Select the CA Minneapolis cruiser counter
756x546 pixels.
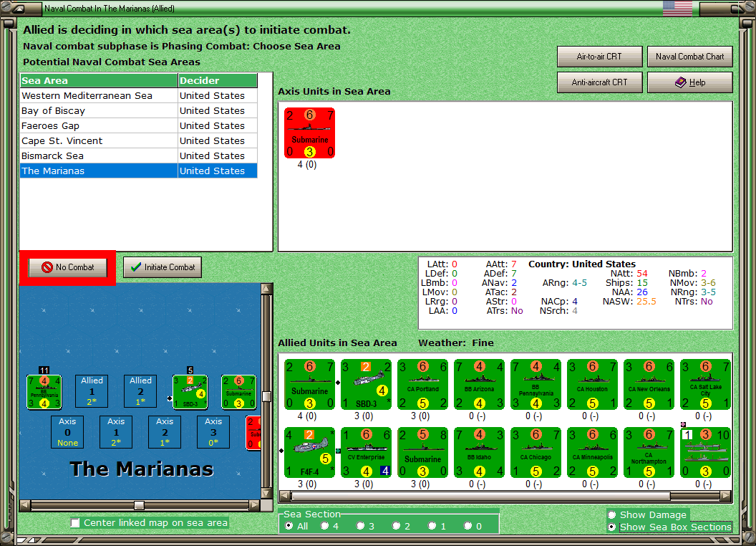tap(593, 453)
